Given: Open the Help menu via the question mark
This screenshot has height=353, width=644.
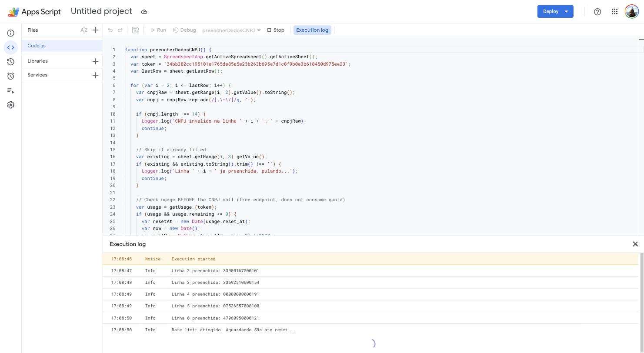Looking at the screenshot, I should click(x=597, y=12).
